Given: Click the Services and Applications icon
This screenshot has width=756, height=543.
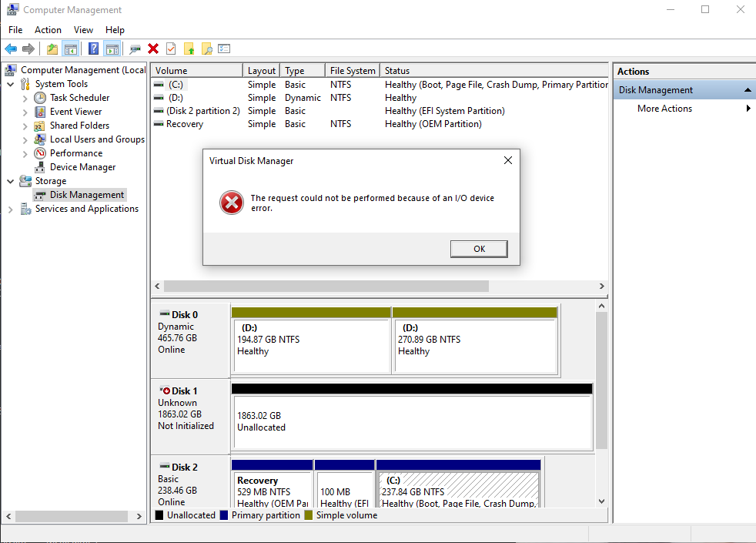Looking at the screenshot, I should (25, 209).
